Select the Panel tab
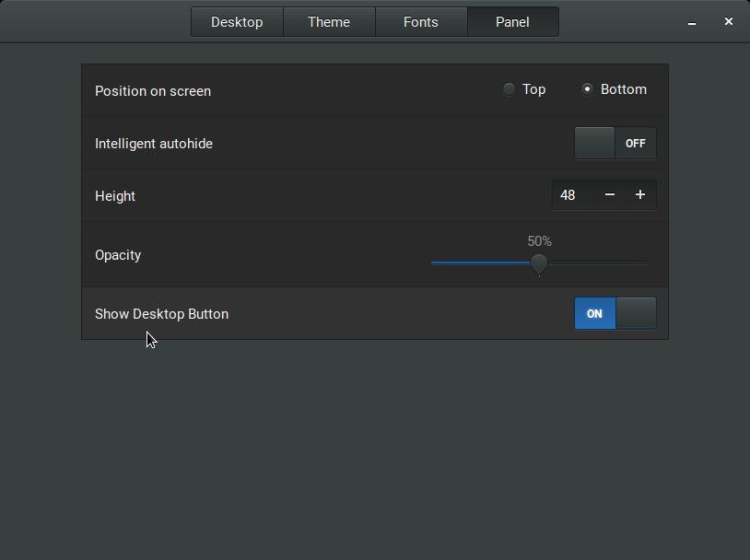The height and width of the screenshot is (560, 750). pyautogui.click(x=512, y=22)
